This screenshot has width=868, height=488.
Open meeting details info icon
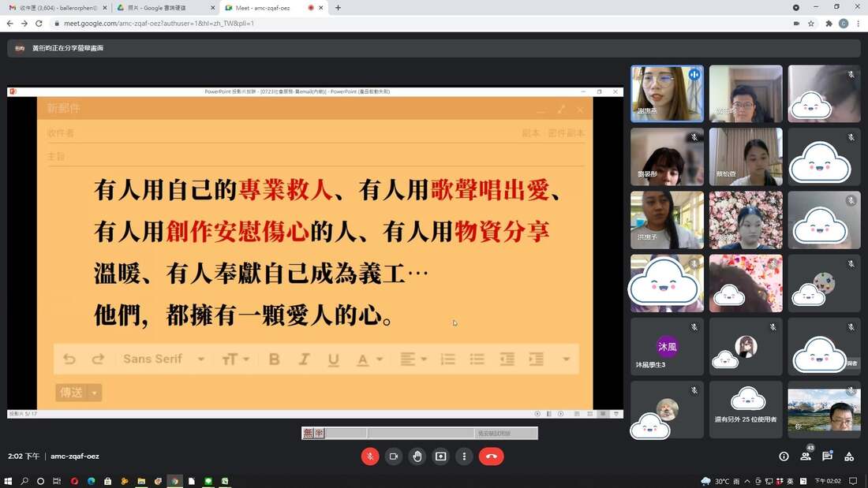(x=784, y=456)
